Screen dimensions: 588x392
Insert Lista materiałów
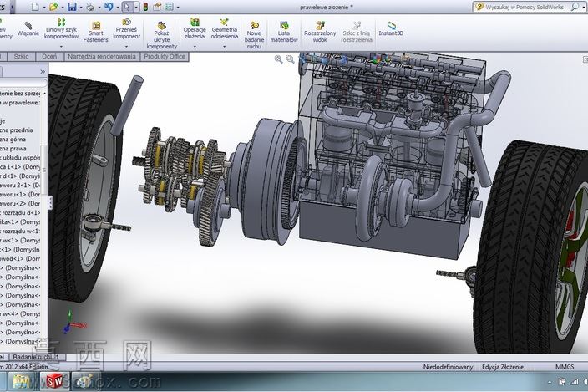[x=284, y=32]
